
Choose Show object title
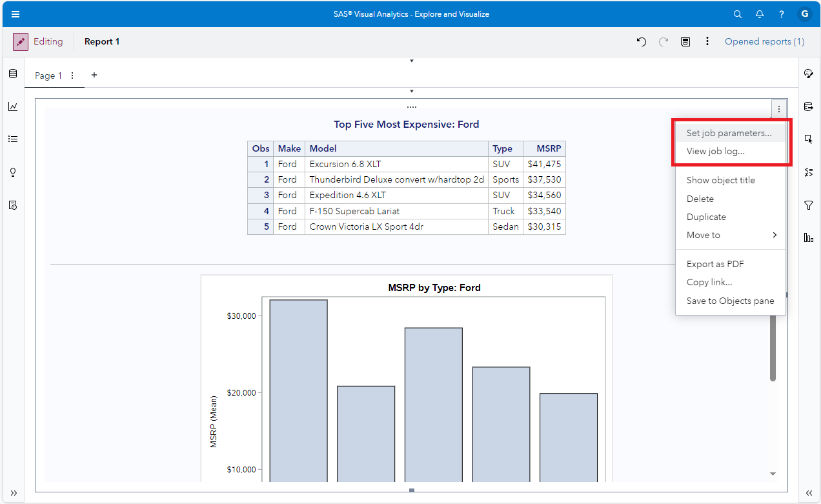coord(720,180)
